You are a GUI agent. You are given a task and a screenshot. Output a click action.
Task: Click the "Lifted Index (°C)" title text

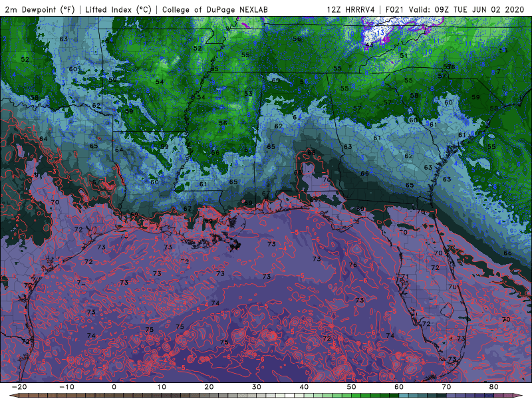118,9
